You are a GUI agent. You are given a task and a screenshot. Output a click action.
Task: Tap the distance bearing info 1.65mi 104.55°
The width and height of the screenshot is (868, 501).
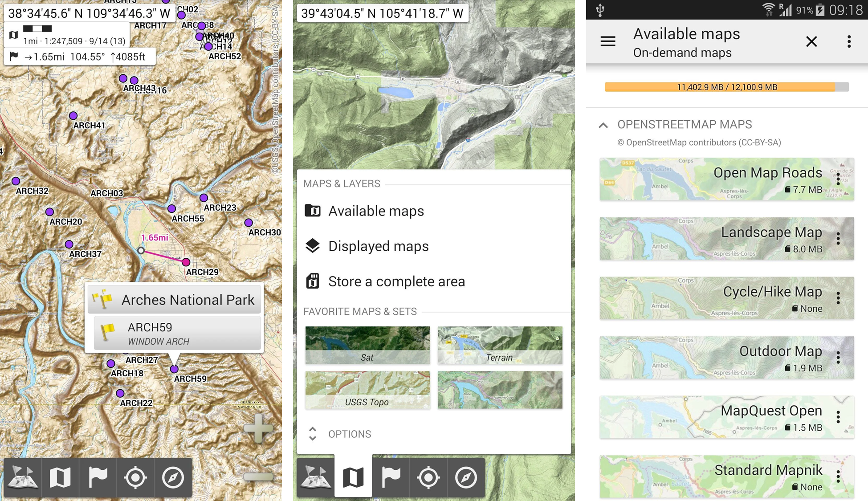tap(80, 57)
